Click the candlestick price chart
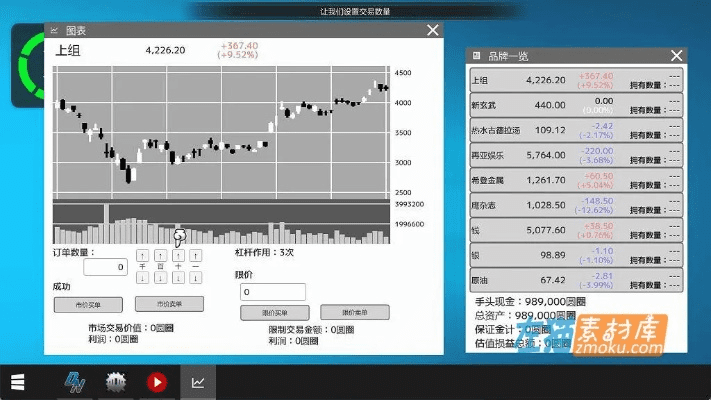 click(x=221, y=132)
